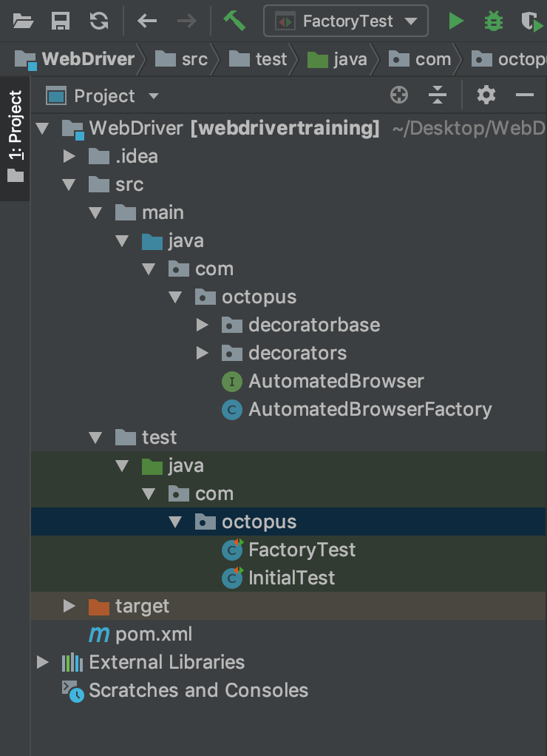This screenshot has height=756, width=547.
Task: Click the Build Project hammer icon
Action: [x=234, y=21]
